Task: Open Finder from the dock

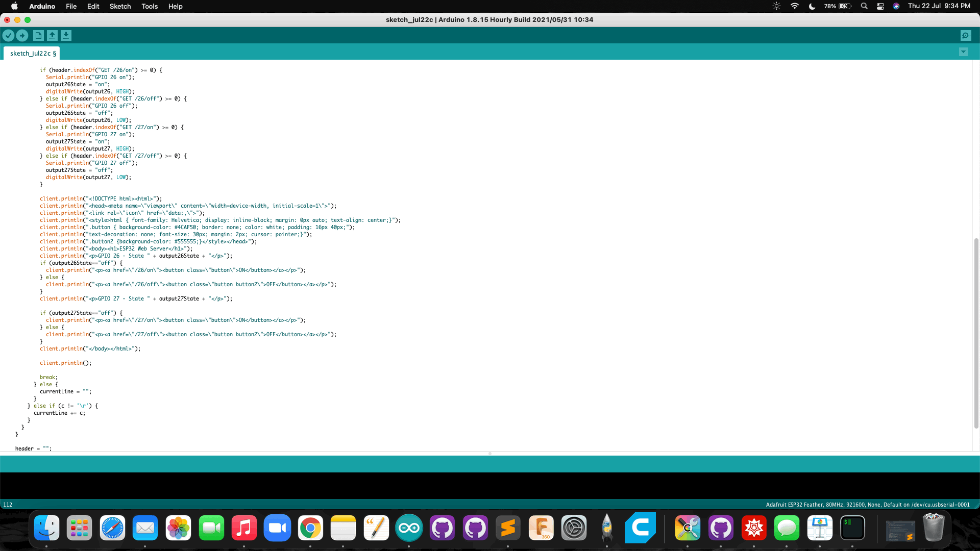Action: tap(46, 528)
